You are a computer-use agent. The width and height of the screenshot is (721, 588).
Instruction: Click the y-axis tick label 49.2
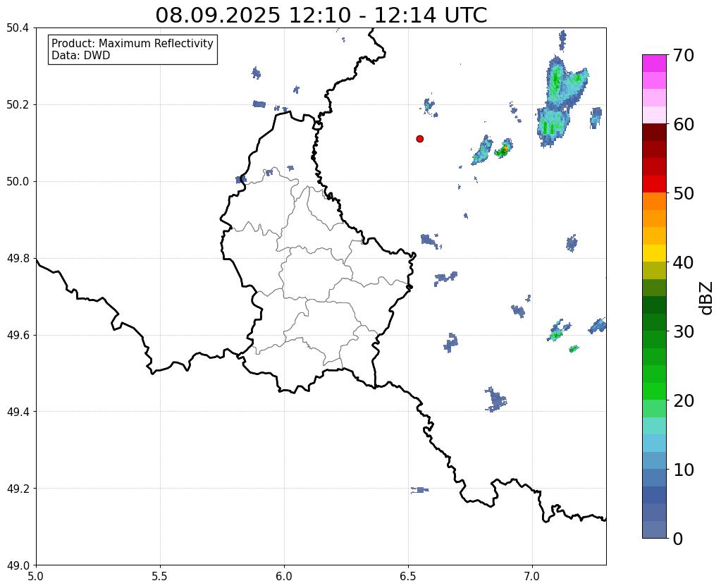pos(18,489)
